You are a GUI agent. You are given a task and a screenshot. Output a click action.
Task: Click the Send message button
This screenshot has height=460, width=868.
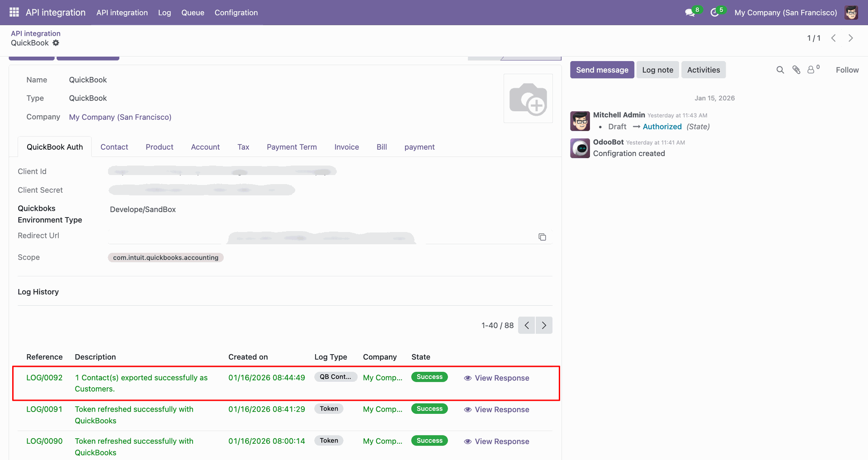point(602,70)
